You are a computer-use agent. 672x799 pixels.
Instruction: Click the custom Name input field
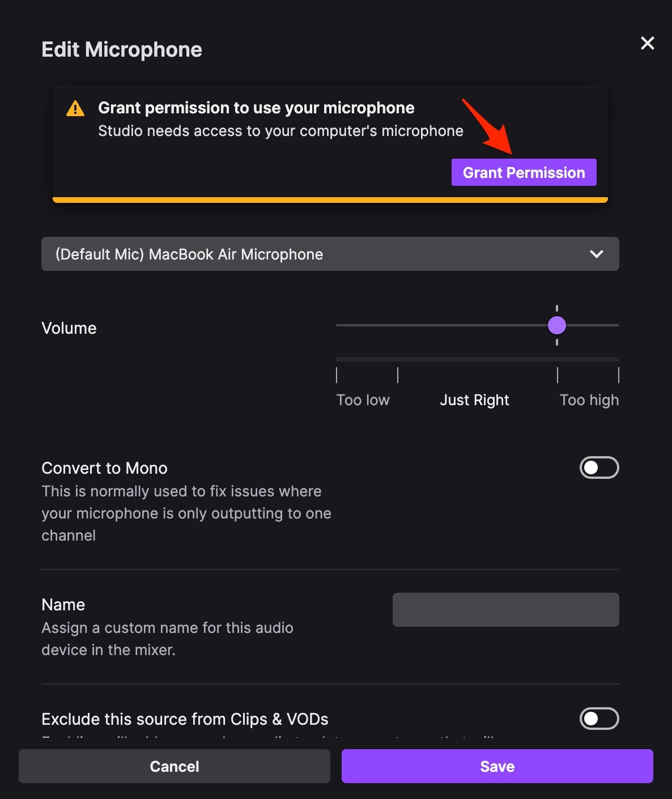click(x=505, y=609)
